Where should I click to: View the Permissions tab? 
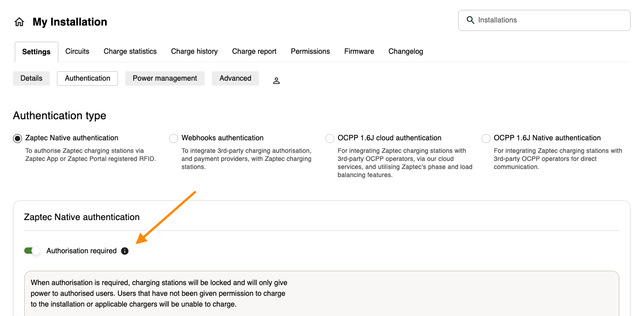(x=310, y=51)
